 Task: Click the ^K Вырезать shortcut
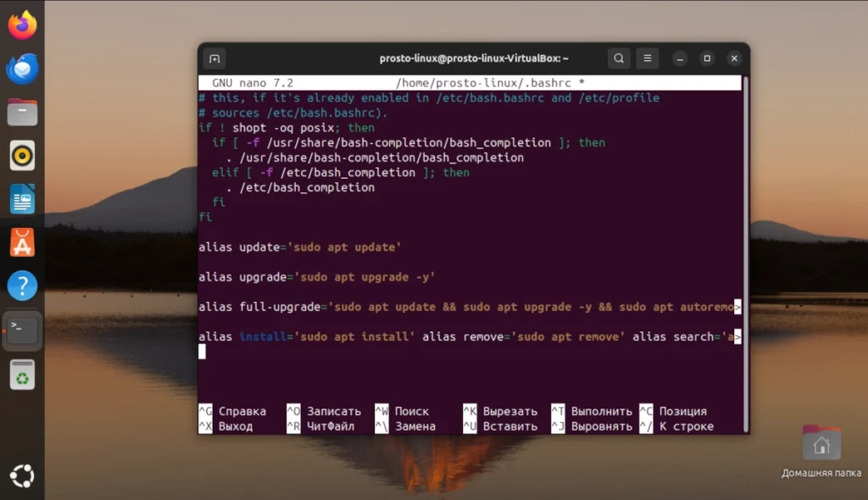500,411
